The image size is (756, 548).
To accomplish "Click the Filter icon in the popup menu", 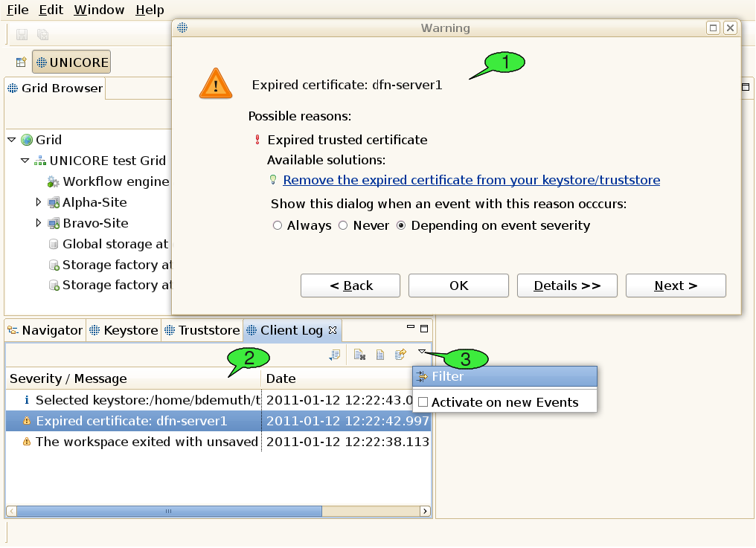I will (422, 376).
